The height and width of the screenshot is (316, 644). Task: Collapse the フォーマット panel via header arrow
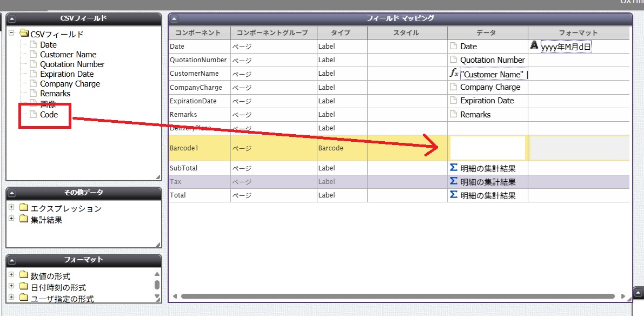pyautogui.click(x=12, y=260)
